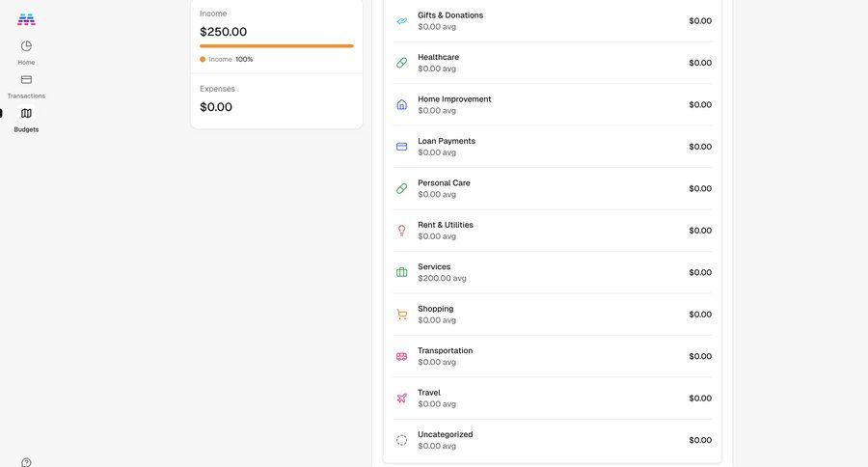Select the Personal Care category name
Screen dimensions: 868x467
click(x=444, y=182)
